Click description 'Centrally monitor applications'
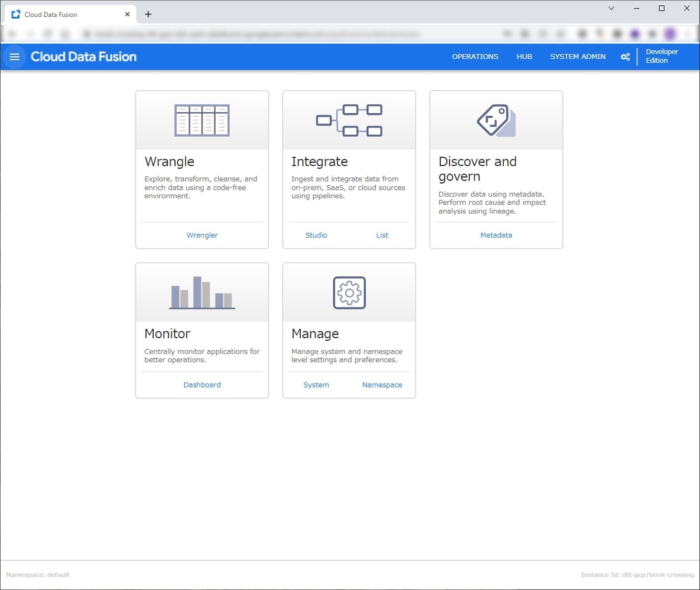The image size is (700, 590). click(x=202, y=356)
